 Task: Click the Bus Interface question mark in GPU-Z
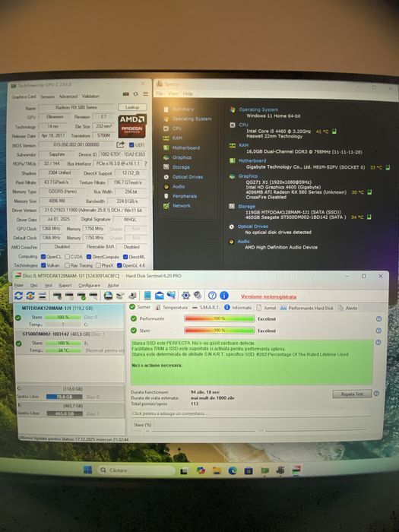[x=146, y=163]
